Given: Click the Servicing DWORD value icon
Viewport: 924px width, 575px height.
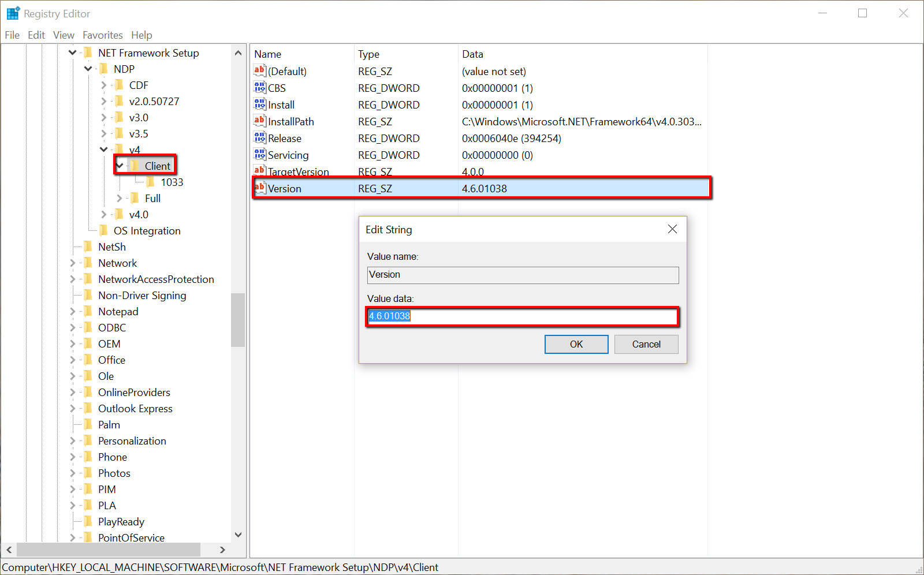Looking at the screenshot, I should [x=260, y=155].
